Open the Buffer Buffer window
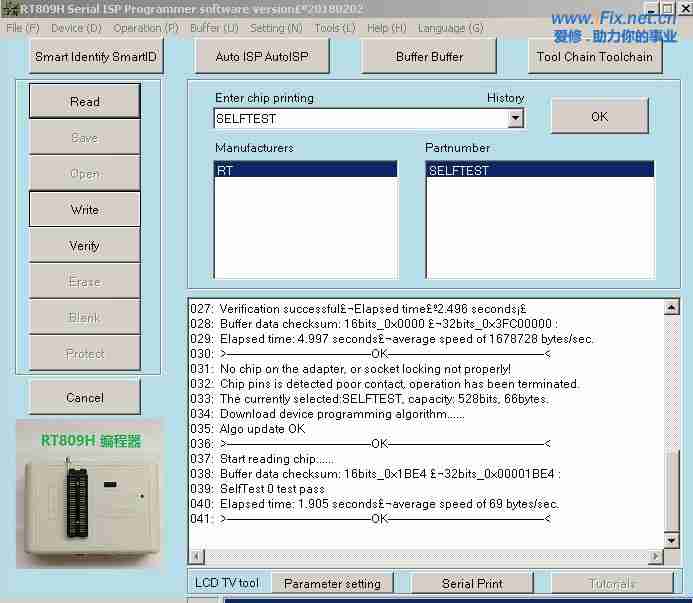Image resolution: width=693 pixels, height=603 pixels. [x=429, y=57]
